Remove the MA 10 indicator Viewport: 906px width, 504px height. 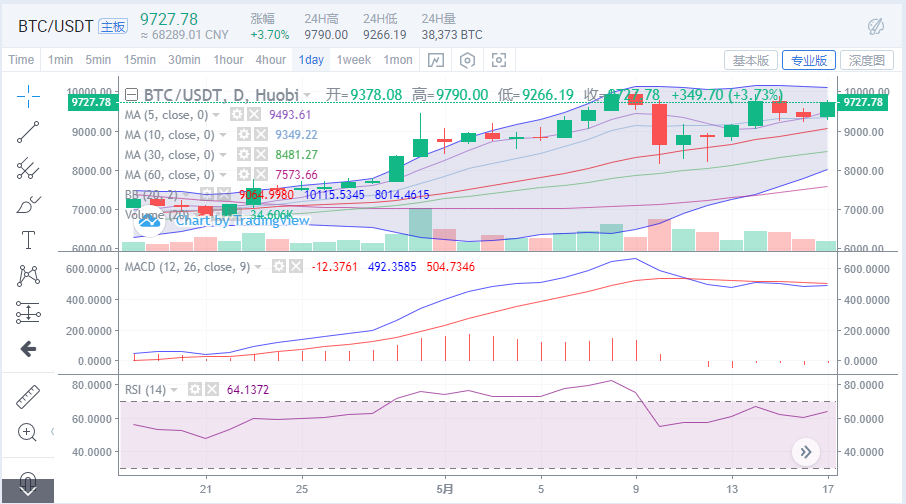point(261,135)
